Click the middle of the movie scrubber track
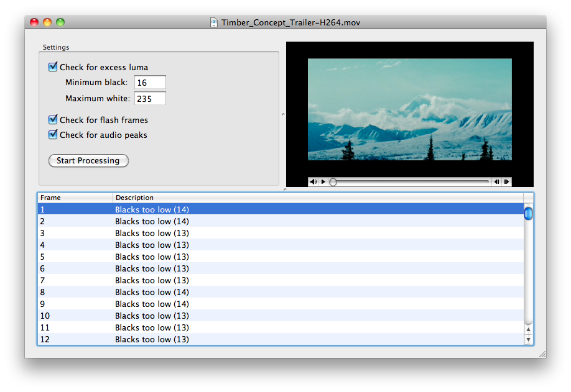Screen dimensions: 571x392 (409, 181)
